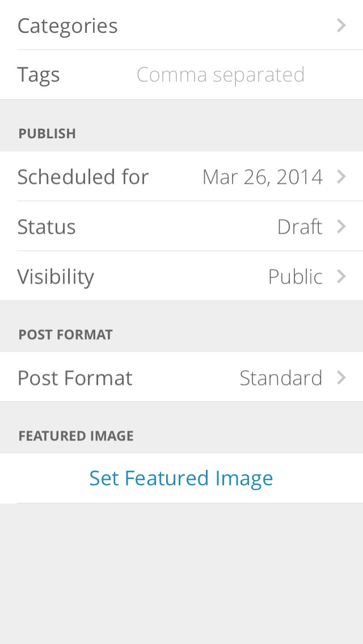The width and height of the screenshot is (363, 644).
Task: Open the Categories row
Action: click(68, 26)
